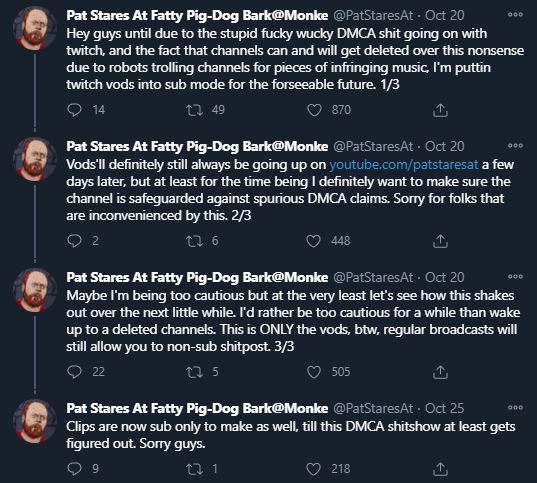Retweet the 1/3 tweet with 49 retweets
Screen dimensions: 537x483
194,110
